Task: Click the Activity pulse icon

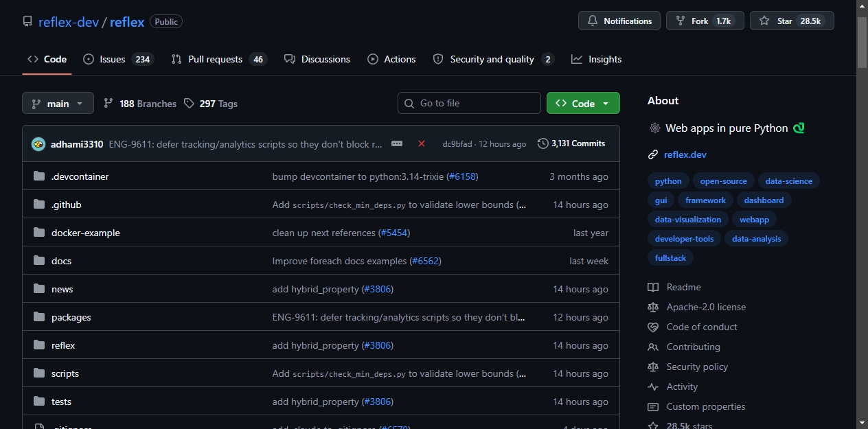Action: [653, 386]
